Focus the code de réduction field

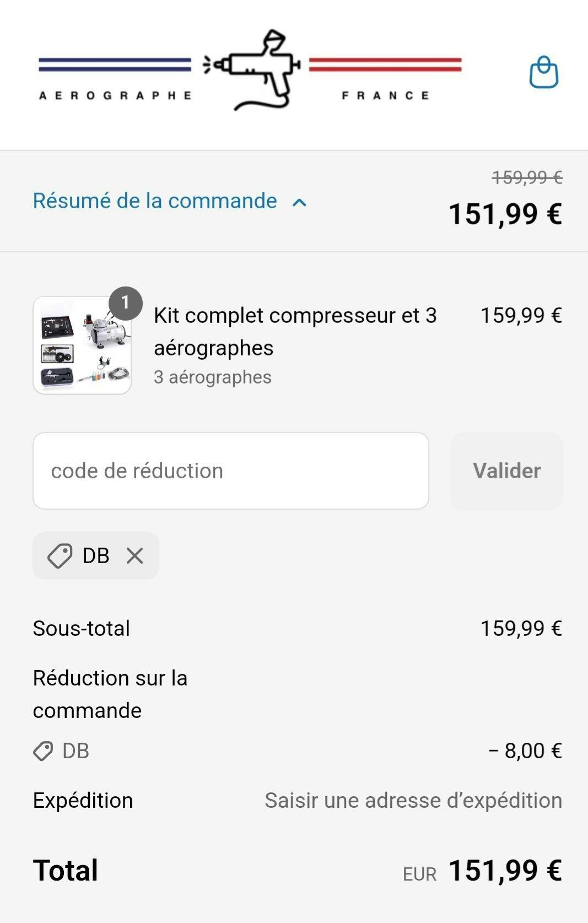230,471
